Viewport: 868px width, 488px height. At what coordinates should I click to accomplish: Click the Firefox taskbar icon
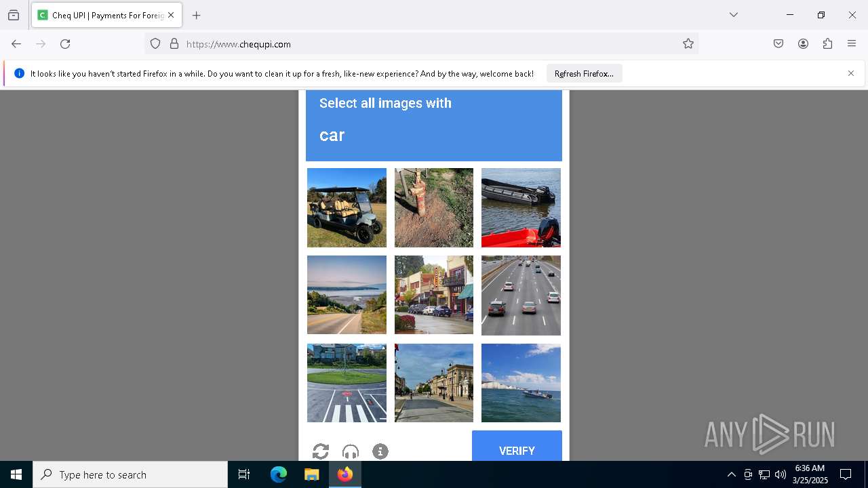[345, 474]
